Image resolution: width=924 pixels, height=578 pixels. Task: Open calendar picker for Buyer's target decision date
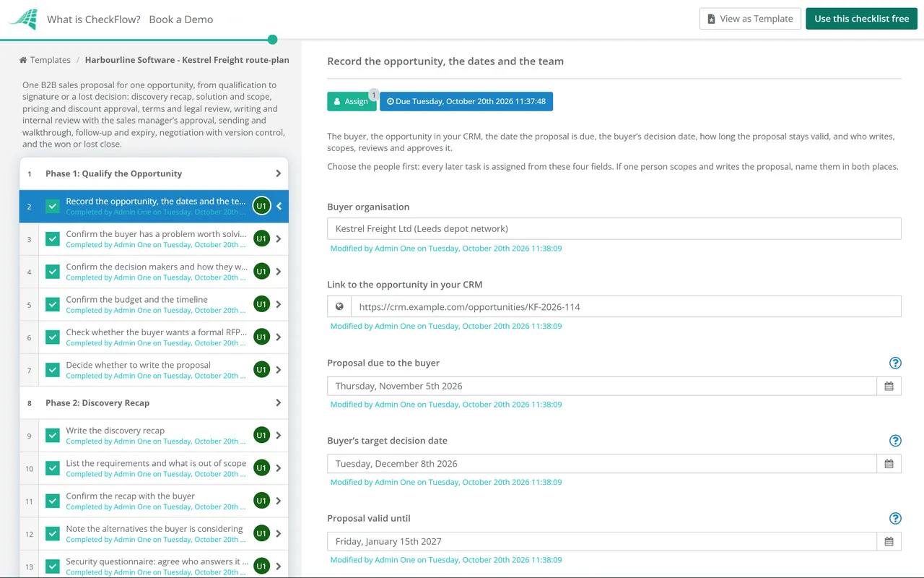coord(889,464)
